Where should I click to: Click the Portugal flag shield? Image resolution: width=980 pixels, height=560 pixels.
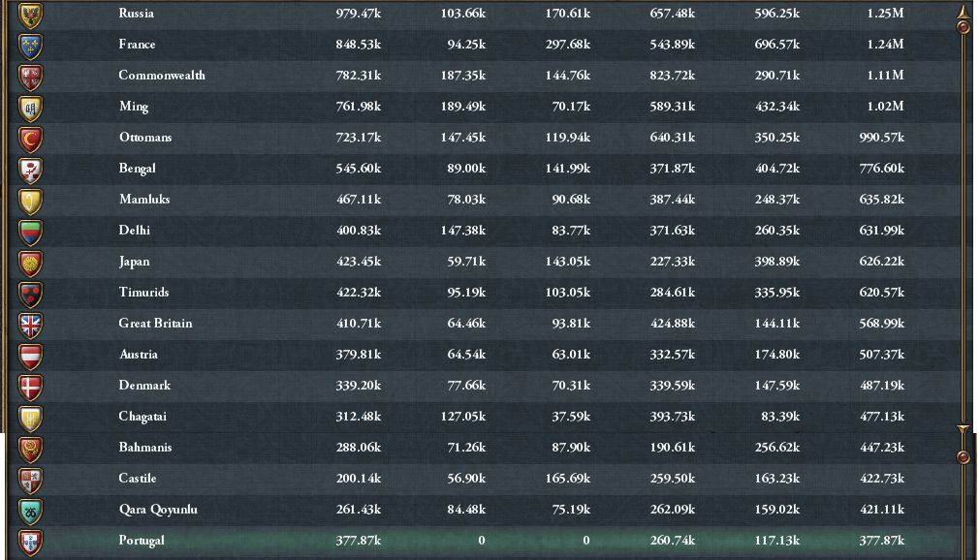click(x=31, y=542)
